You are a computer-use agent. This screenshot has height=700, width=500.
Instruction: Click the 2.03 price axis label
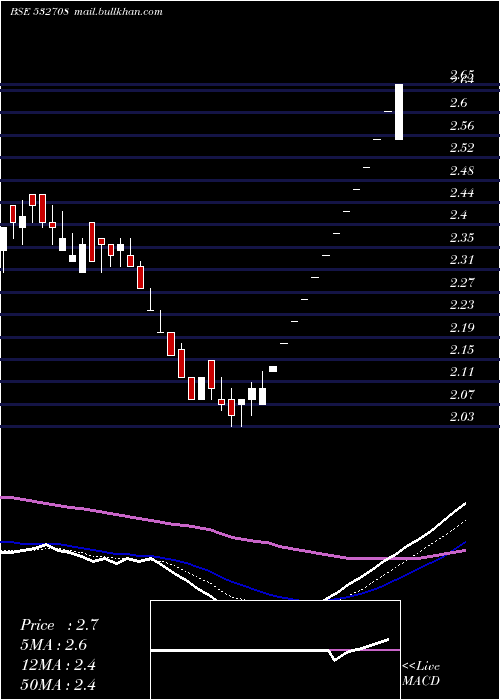pyautogui.click(x=462, y=417)
